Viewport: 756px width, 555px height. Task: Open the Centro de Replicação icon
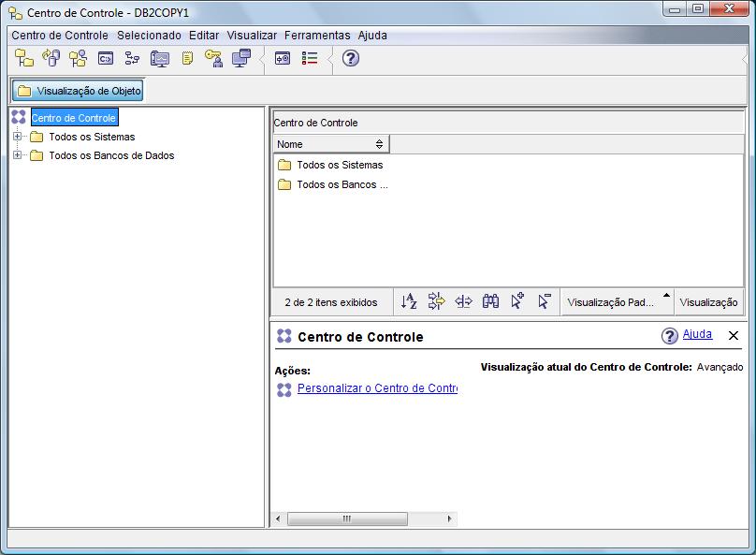click(x=53, y=58)
